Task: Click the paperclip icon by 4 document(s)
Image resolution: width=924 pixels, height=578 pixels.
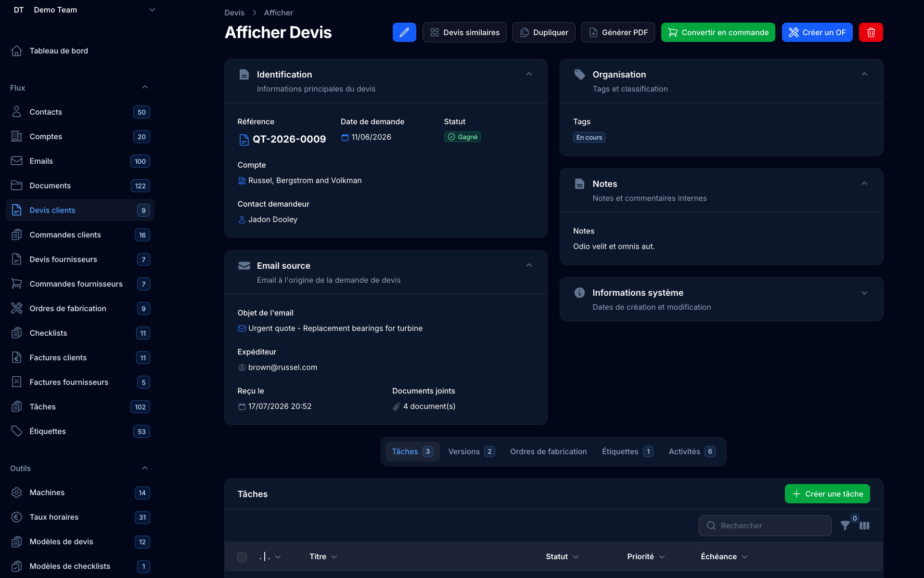Action: [x=397, y=407]
